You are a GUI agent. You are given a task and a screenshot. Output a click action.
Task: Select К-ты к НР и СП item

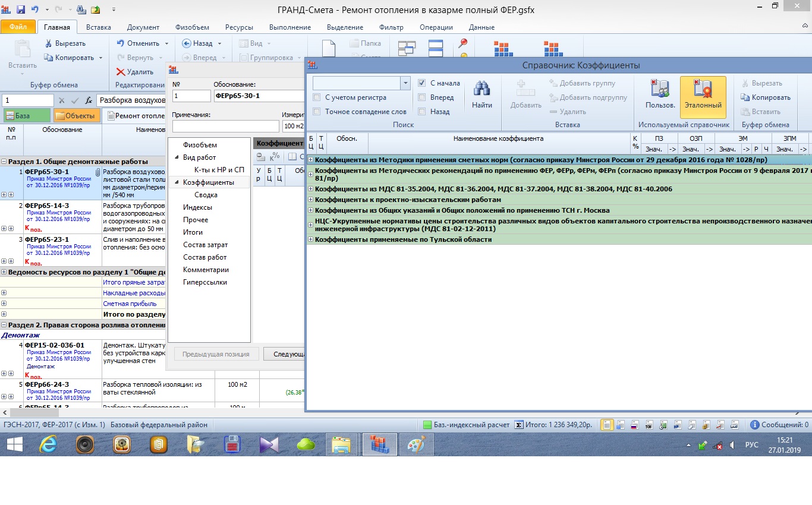coord(219,170)
